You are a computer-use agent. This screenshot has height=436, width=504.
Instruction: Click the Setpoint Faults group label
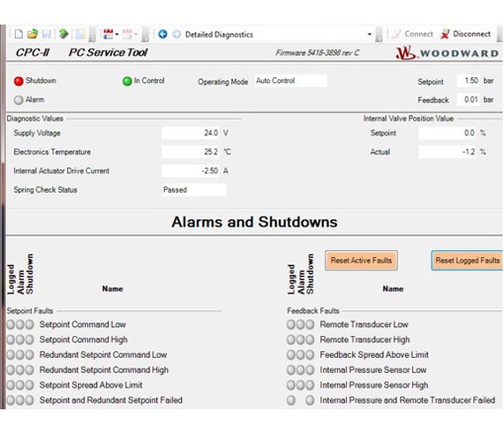click(30, 310)
